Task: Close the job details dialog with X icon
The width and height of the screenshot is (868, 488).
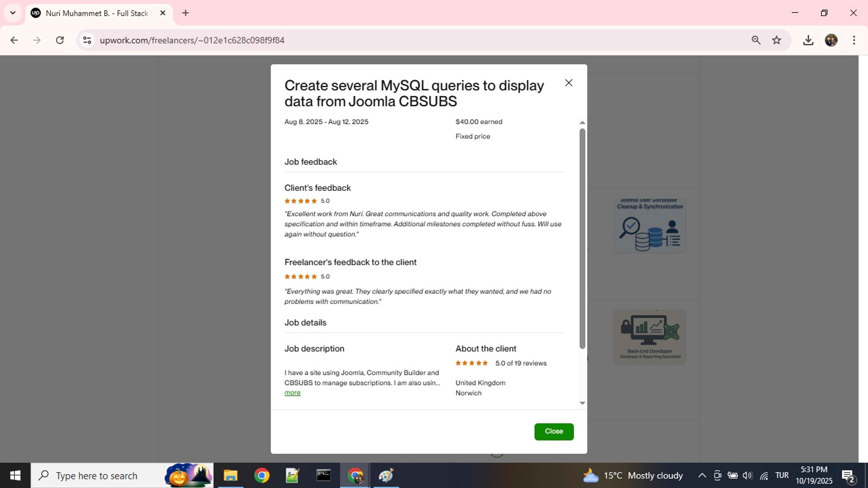Action: coord(568,83)
